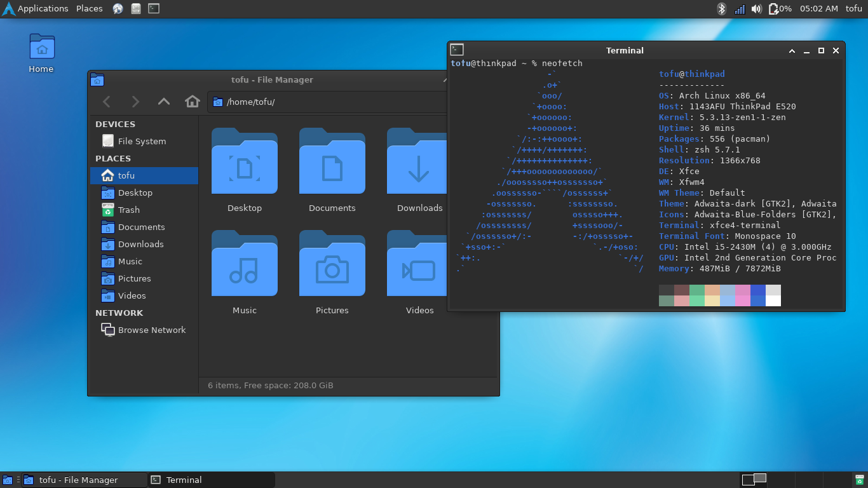Launch web browser from top panel
The height and width of the screenshot is (488, 868).
point(118,9)
